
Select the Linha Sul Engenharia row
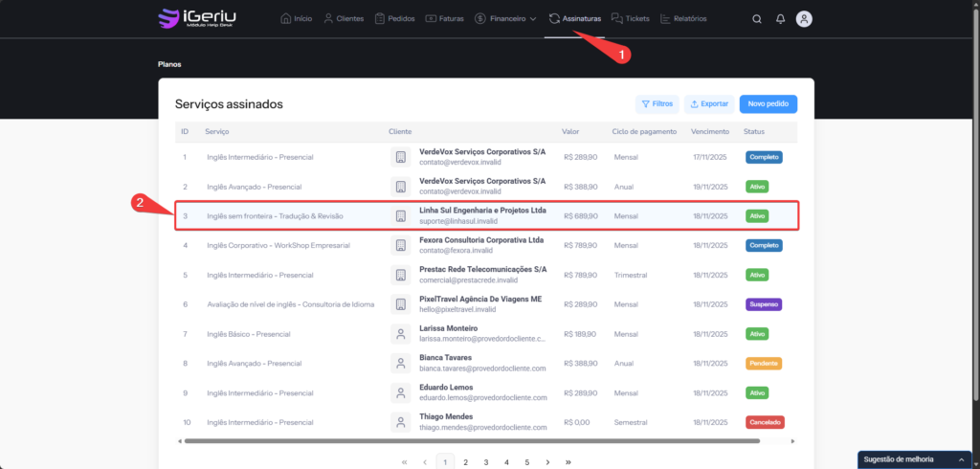click(486, 216)
